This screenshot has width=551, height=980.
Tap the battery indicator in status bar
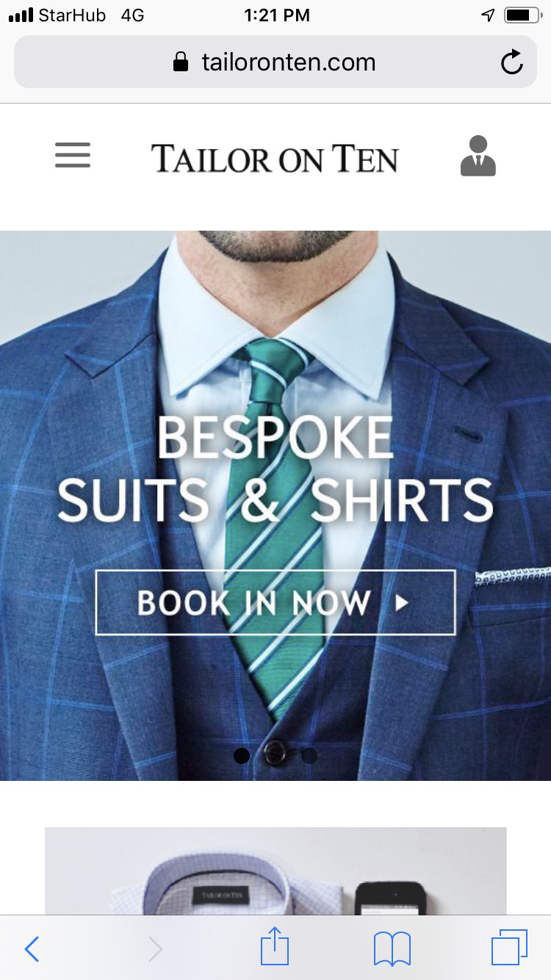(522, 15)
